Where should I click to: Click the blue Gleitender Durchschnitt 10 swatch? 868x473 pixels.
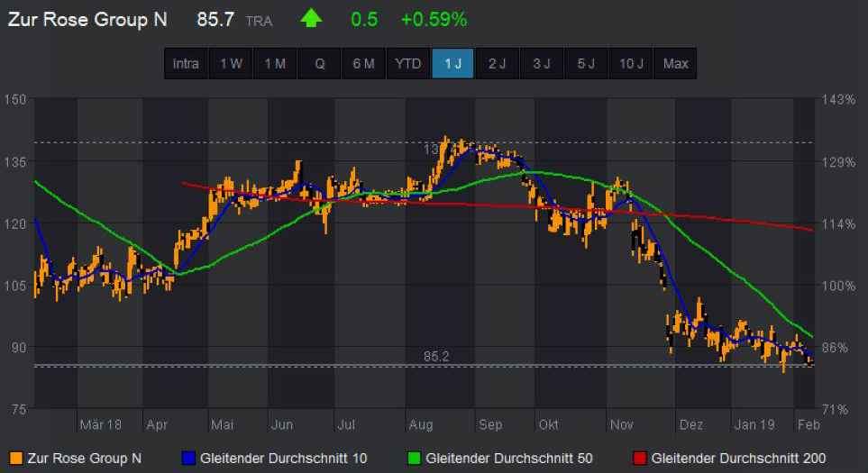(188, 458)
